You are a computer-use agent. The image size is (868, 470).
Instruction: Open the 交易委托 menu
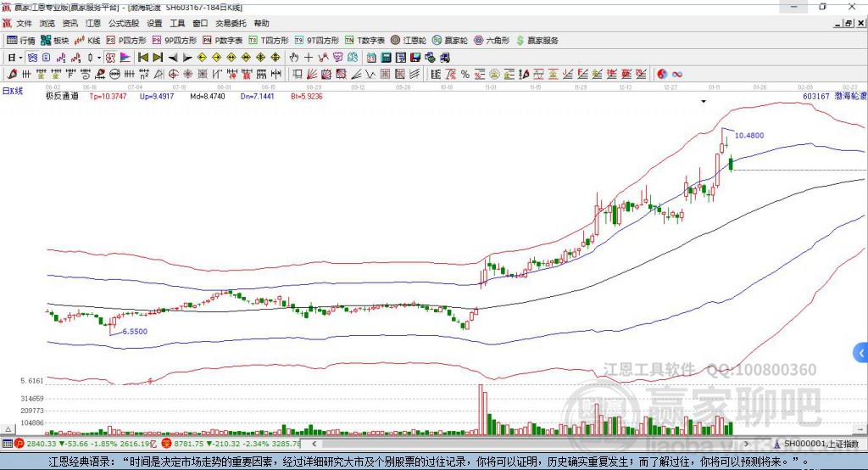pos(231,23)
